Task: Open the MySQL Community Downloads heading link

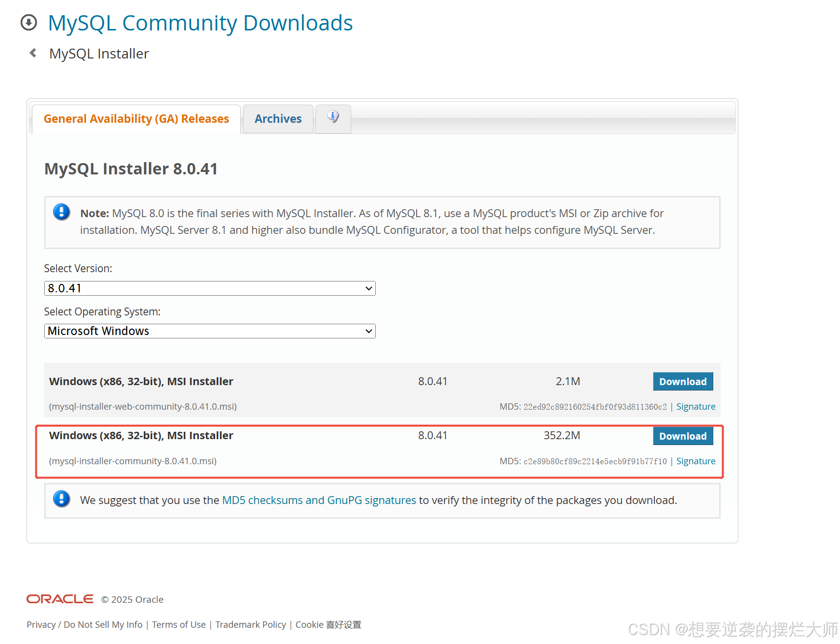Action: coord(200,23)
